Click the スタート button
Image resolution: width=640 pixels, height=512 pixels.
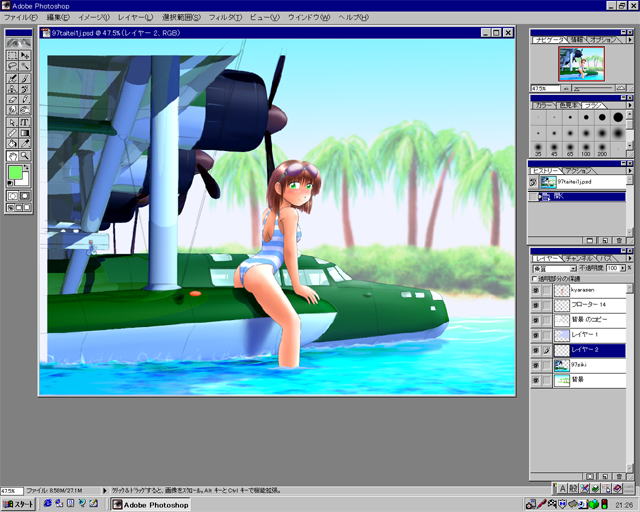pos(18,504)
